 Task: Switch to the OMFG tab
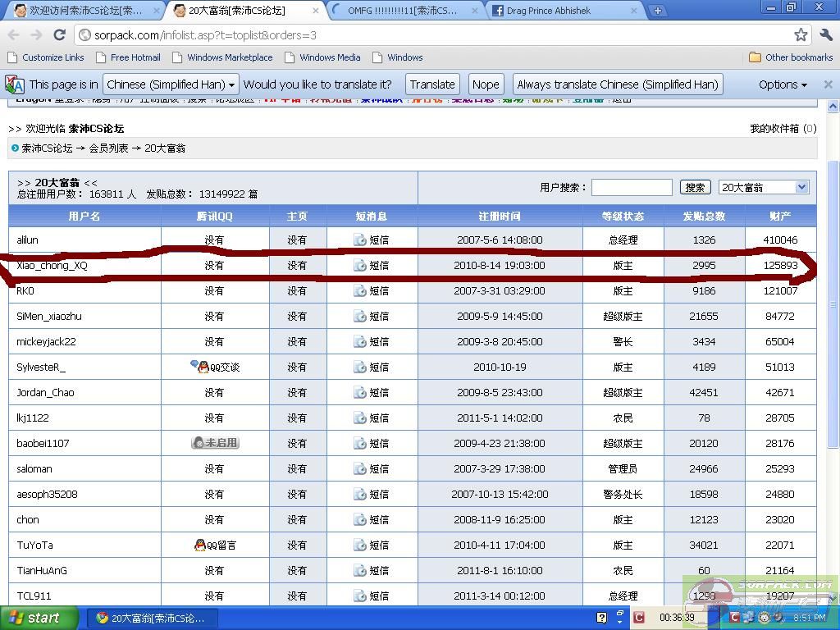click(x=402, y=11)
